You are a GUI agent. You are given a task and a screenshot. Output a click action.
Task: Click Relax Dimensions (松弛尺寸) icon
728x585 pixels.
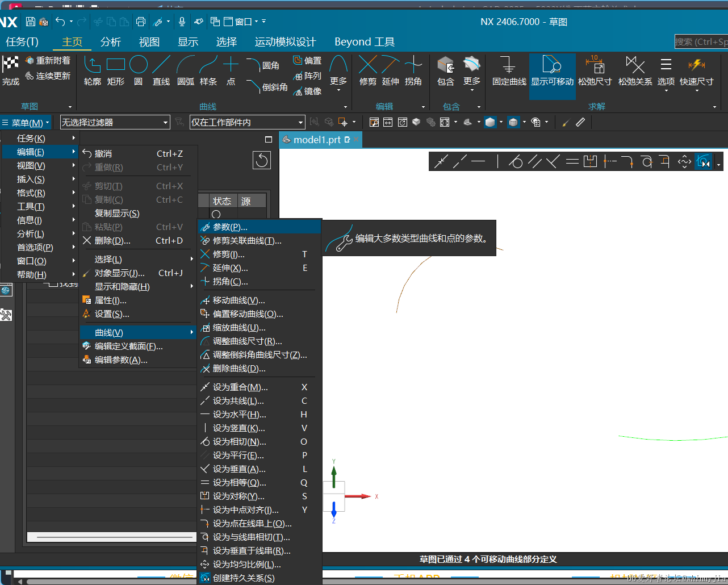click(595, 70)
